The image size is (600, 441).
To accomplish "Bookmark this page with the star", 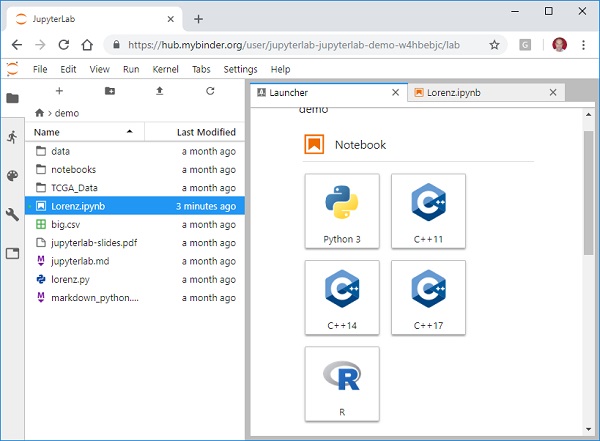I will [x=494, y=45].
